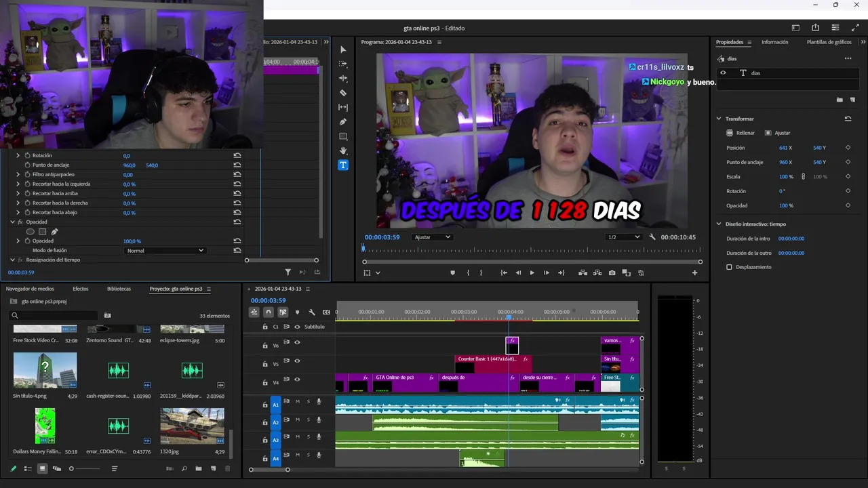Viewport: 868px width, 488px height.
Task: Click the Extract button in Program monitor
Action: [597, 272]
